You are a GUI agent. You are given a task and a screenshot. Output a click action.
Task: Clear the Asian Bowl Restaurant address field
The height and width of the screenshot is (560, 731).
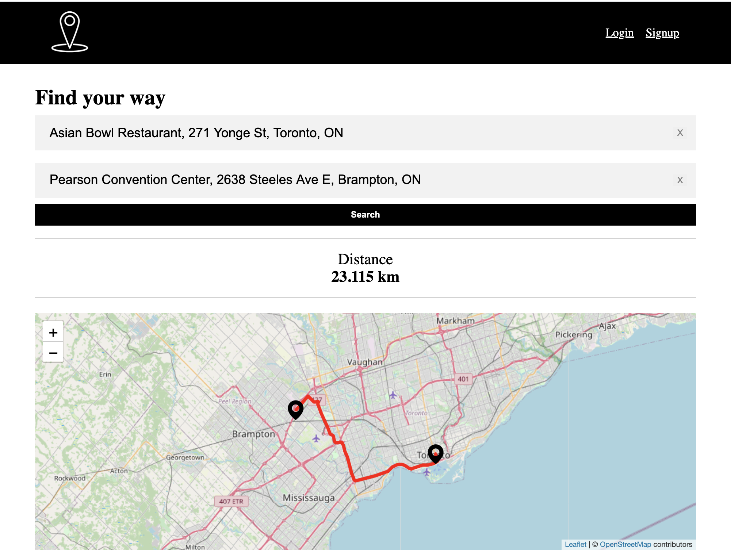(x=680, y=133)
